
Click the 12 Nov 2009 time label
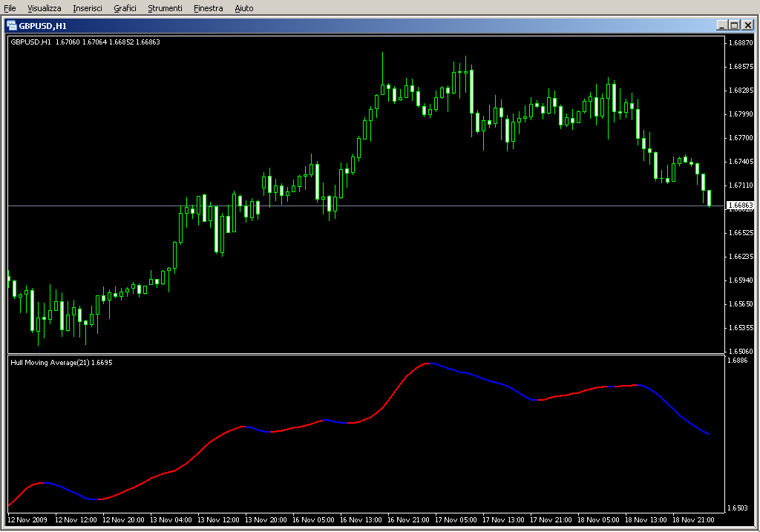pyautogui.click(x=27, y=520)
